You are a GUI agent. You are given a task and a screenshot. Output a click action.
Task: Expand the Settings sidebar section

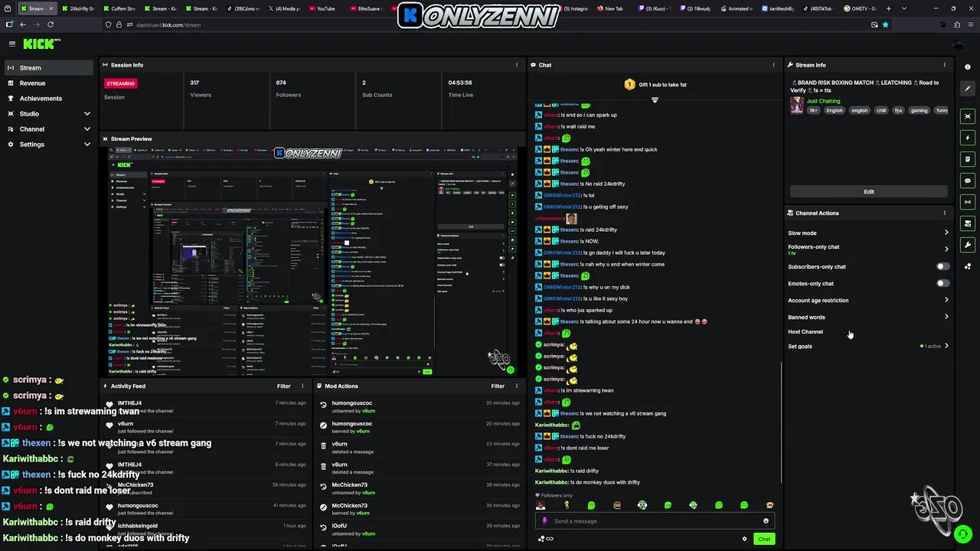(87, 144)
